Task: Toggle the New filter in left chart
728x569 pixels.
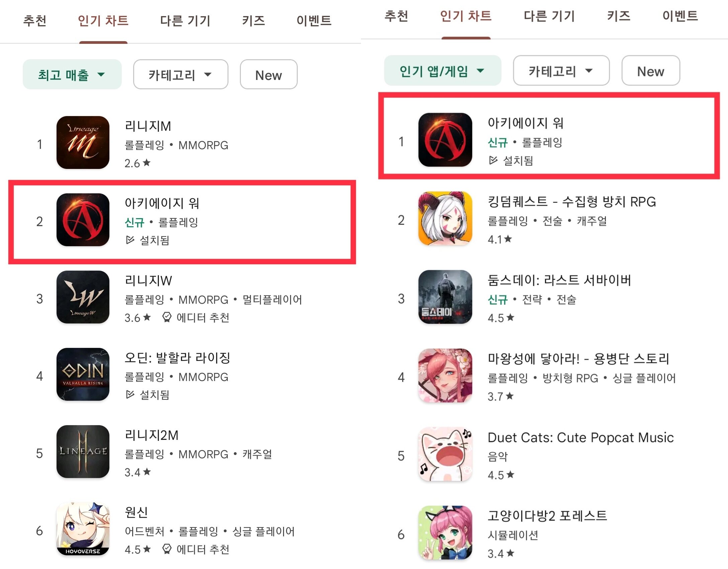Action: point(269,75)
